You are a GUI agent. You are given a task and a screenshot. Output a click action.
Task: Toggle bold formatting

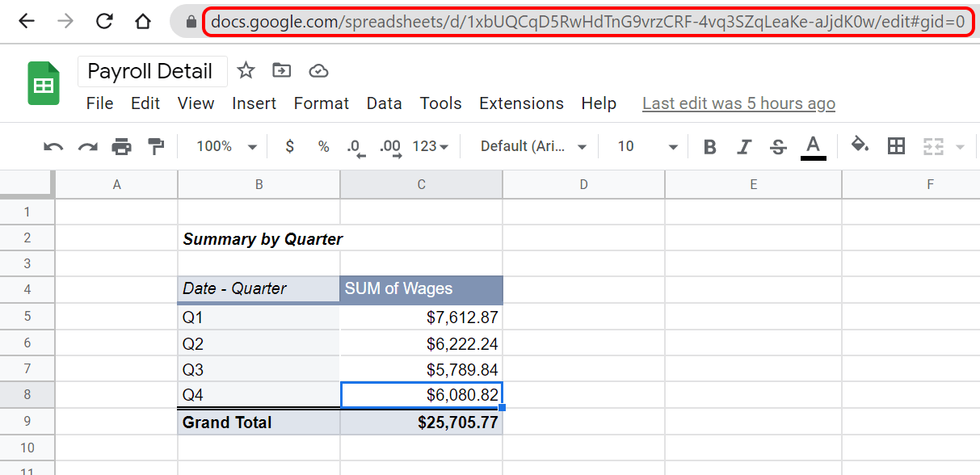click(x=709, y=146)
